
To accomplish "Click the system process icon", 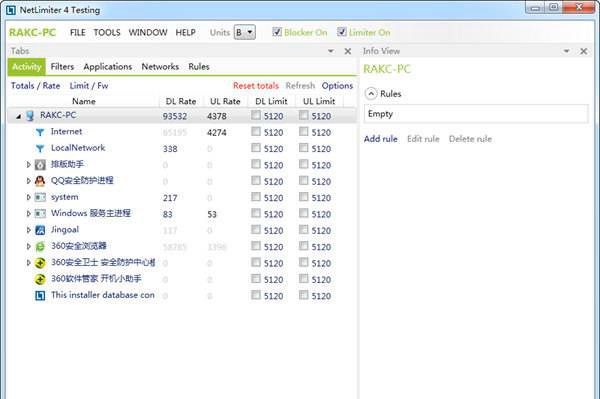I will (40, 197).
